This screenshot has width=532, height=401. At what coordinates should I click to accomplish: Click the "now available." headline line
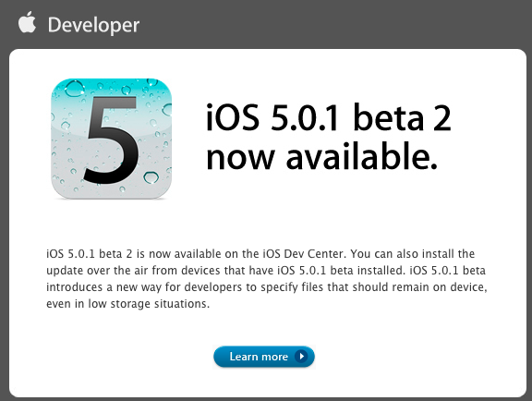[321, 157]
